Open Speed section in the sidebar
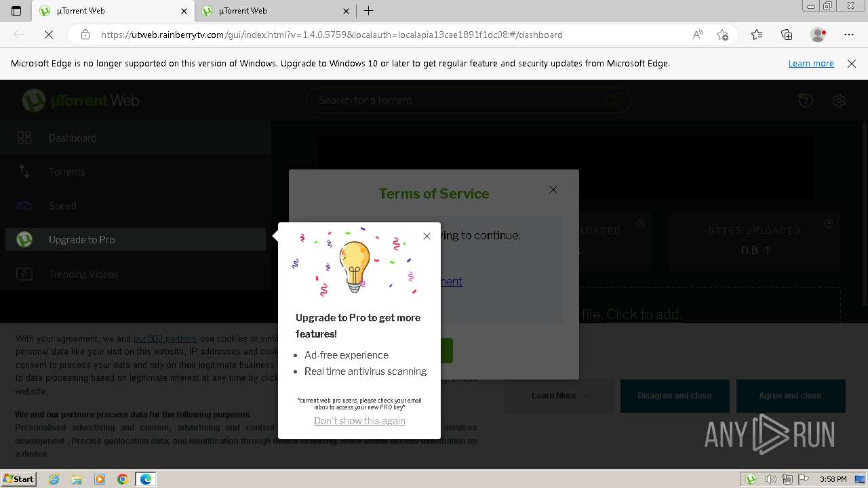The width and height of the screenshot is (868, 488). (136, 205)
